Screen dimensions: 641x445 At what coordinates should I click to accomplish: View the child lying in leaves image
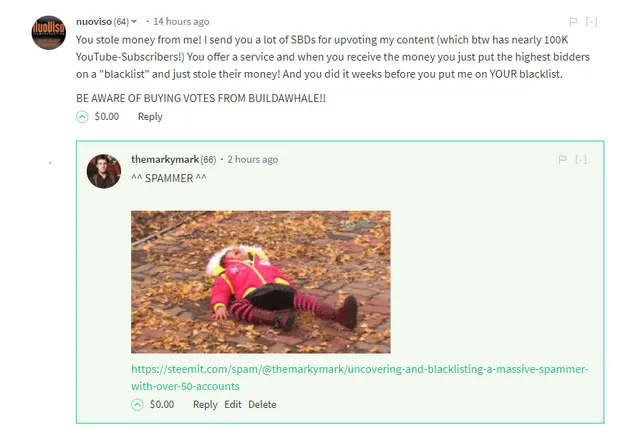click(x=261, y=282)
